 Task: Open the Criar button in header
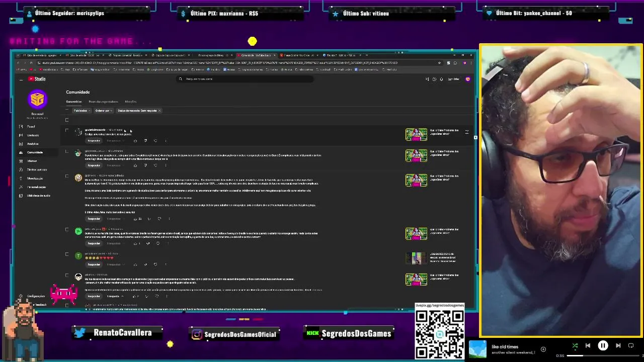(x=454, y=79)
